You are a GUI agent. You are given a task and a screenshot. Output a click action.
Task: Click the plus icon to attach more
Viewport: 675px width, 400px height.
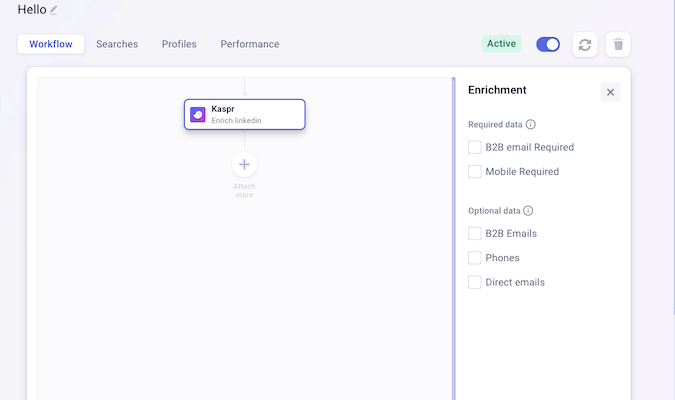244,164
